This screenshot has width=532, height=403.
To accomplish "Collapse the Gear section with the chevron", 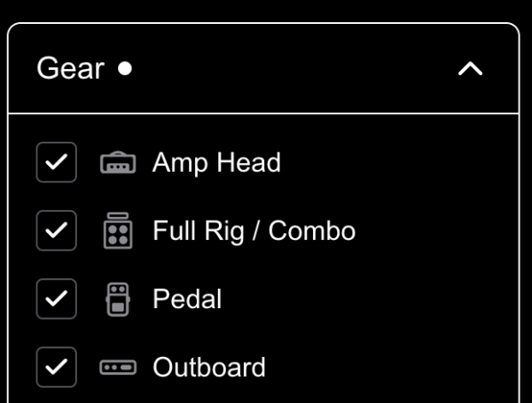I will pyautogui.click(x=470, y=69).
